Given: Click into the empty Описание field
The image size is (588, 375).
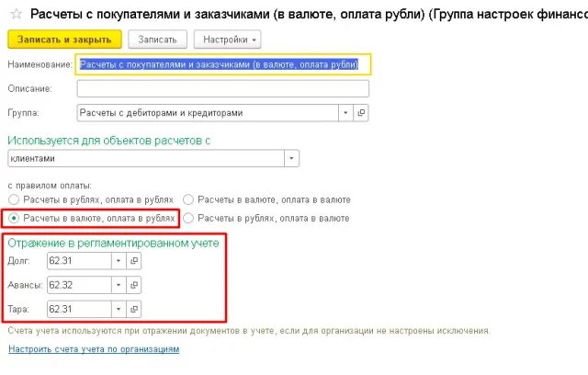Looking at the screenshot, I should (x=222, y=89).
